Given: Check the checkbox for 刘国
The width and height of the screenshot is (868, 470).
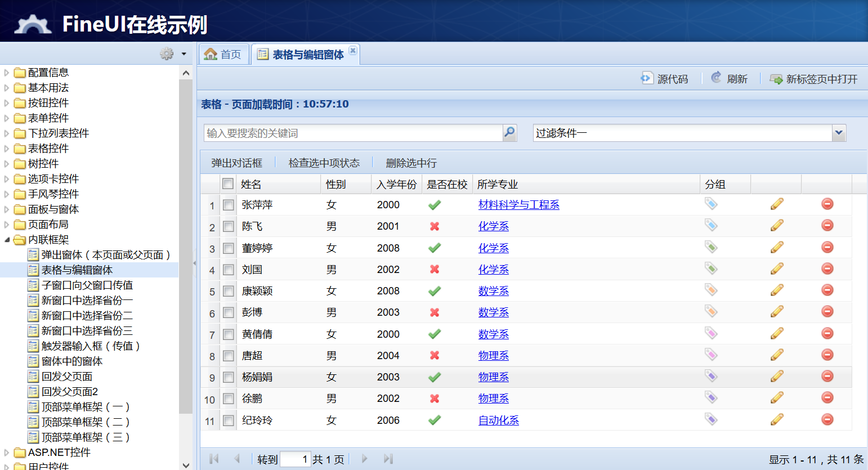Looking at the screenshot, I should (x=229, y=270).
